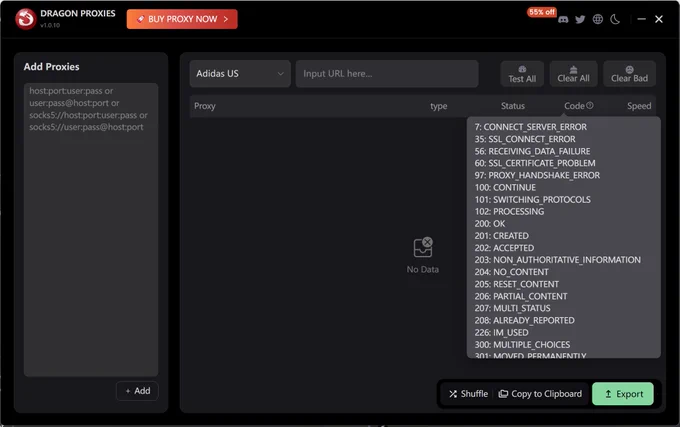This screenshot has height=427, width=680.
Task: Click the Status column header
Action: click(513, 106)
